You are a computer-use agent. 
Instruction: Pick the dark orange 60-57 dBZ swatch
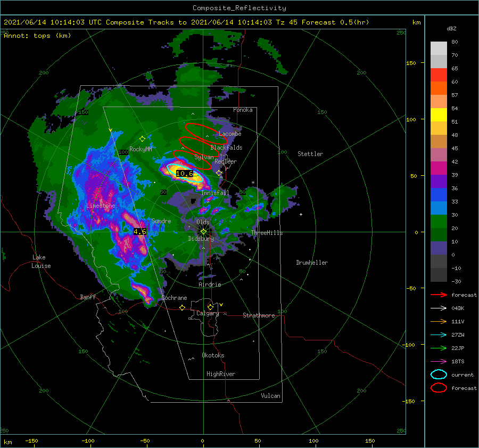point(439,88)
